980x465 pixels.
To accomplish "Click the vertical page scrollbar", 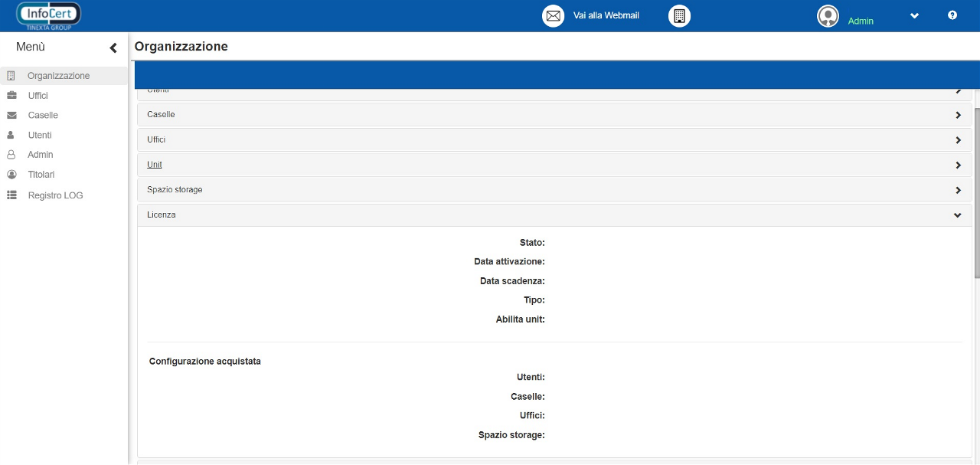I will coord(976,192).
